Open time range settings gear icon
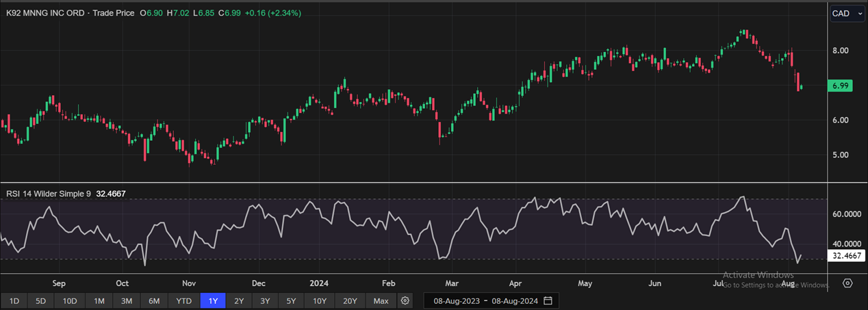This screenshot has height=310, width=868. point(405,300)
